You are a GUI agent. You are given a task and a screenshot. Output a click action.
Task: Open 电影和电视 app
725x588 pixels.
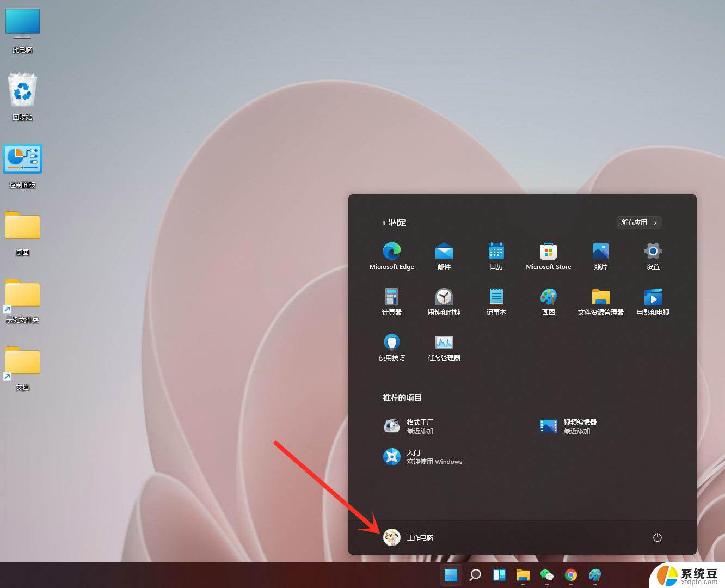coord(653,302)
